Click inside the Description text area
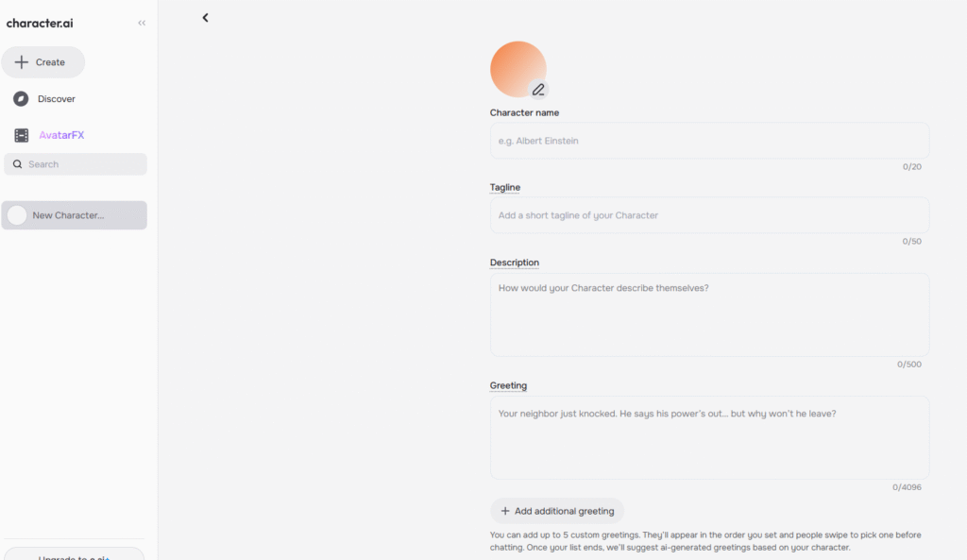This screenshot has height=560, width=967. click(x=709, y=314)
